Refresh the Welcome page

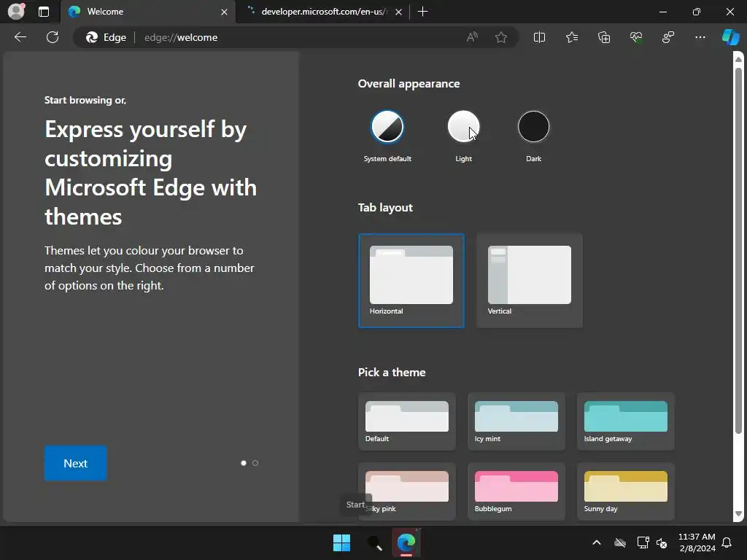tap(53, 37)
